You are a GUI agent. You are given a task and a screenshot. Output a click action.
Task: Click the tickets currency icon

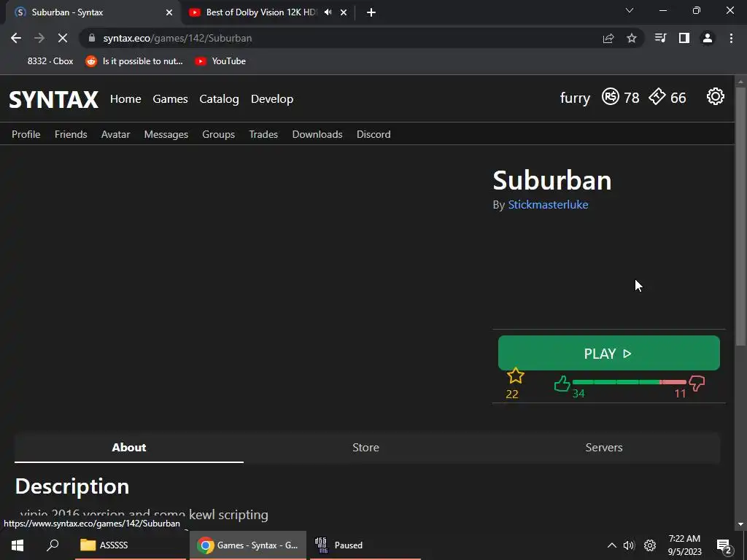pyautogui.click(x=657, y=96)
